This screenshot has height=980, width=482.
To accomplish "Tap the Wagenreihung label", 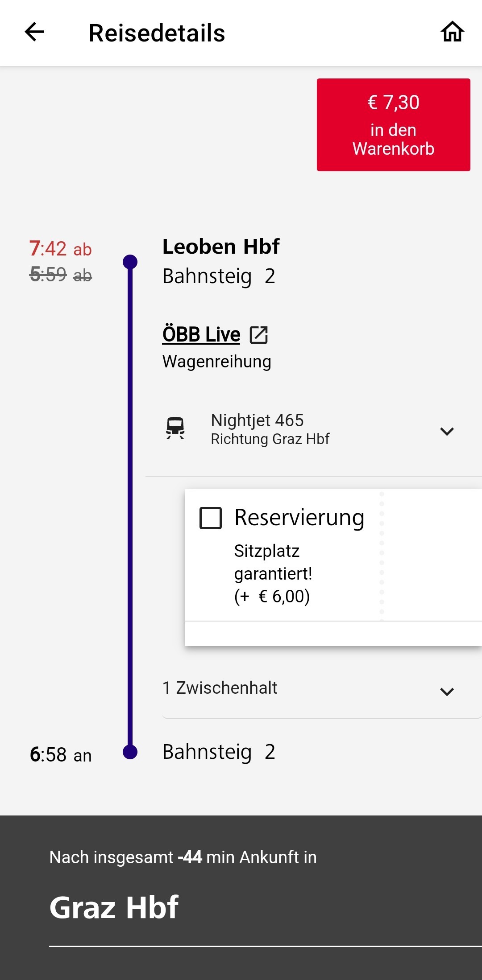I will pos(217,362).
